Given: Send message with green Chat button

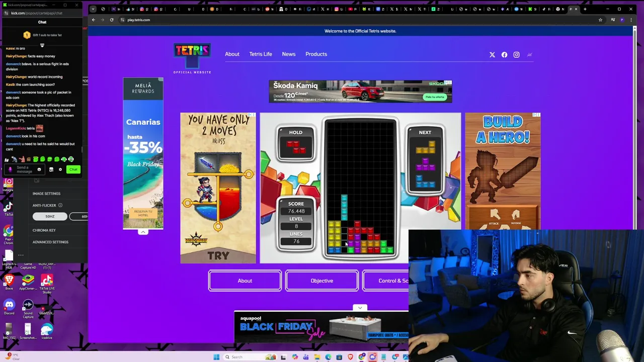Looking at the screenshot, I should [73, 169].
